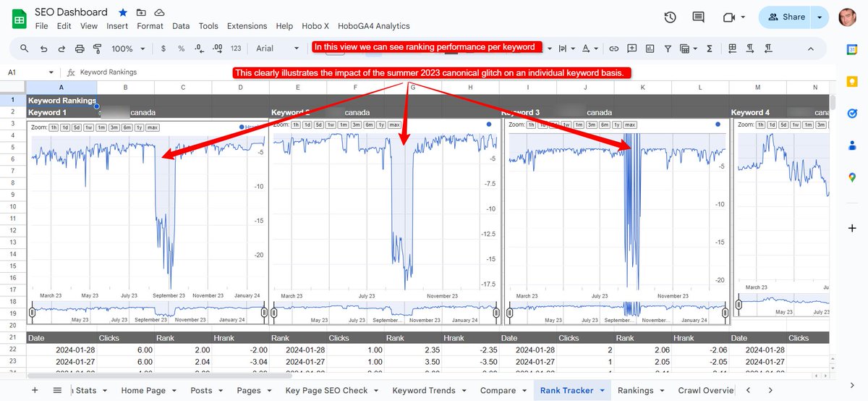The height and width of the screenshot is (401, 868).
Task: Format as percent
Action: coord(182,48)
